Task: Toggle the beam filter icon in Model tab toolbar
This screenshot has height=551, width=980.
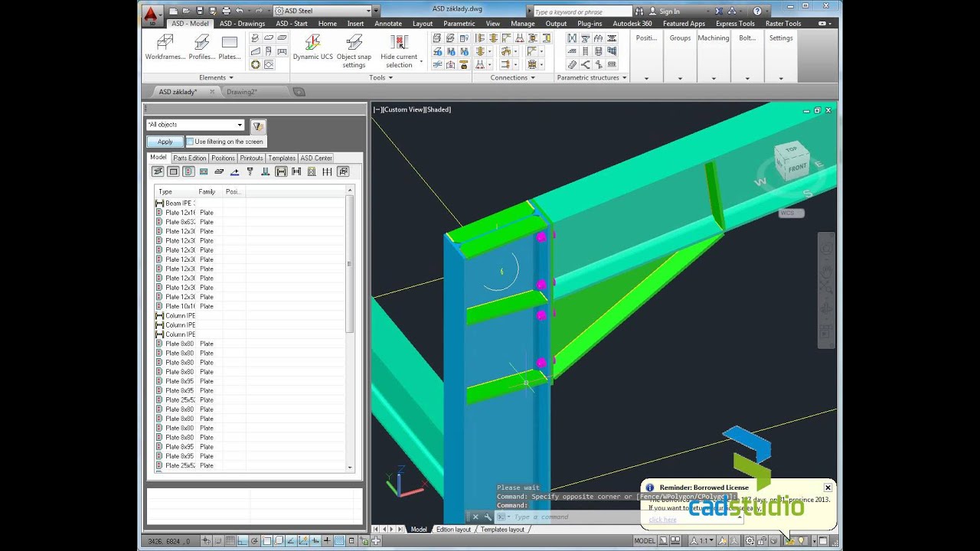Action: (x=281, y=171)
